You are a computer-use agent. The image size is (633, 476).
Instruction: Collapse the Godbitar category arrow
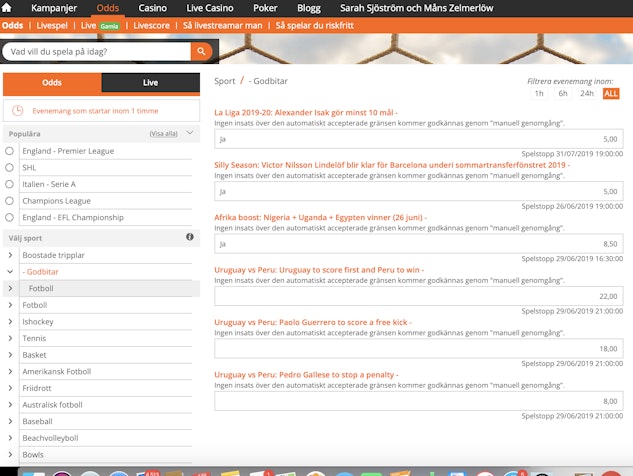[x=10, y=271]
